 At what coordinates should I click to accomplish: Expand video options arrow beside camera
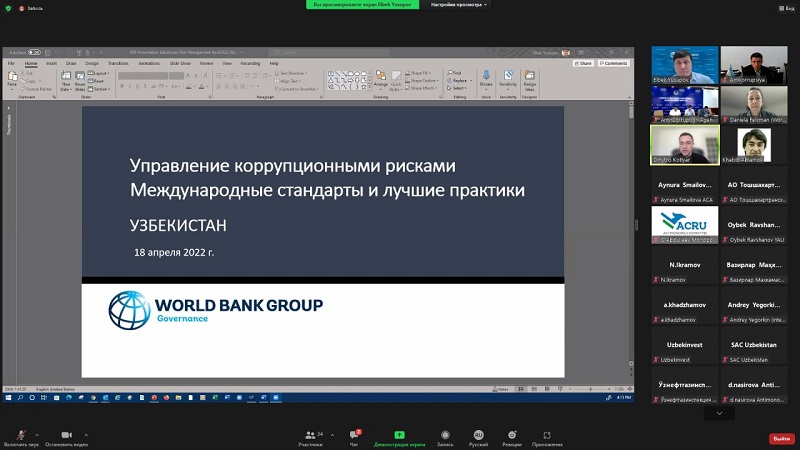point(86,435)
